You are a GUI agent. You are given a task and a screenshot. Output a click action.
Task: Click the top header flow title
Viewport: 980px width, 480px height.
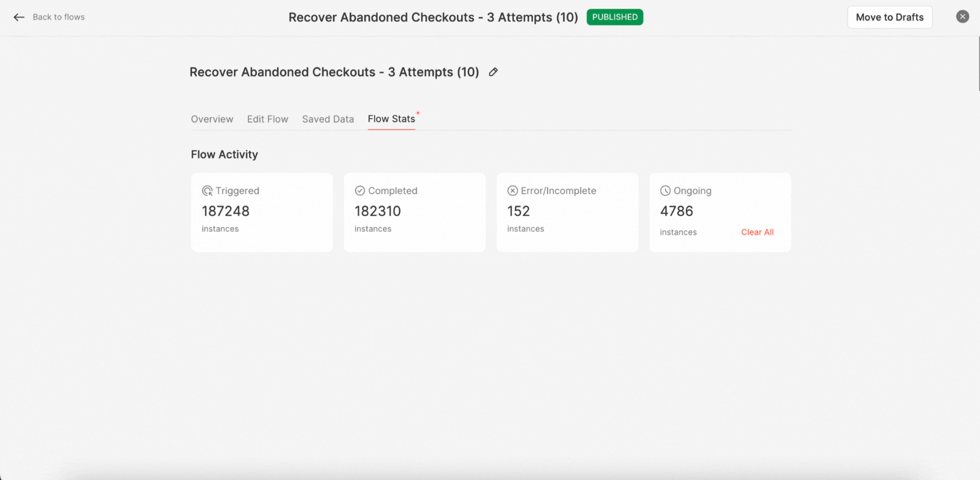coord(433,17)
